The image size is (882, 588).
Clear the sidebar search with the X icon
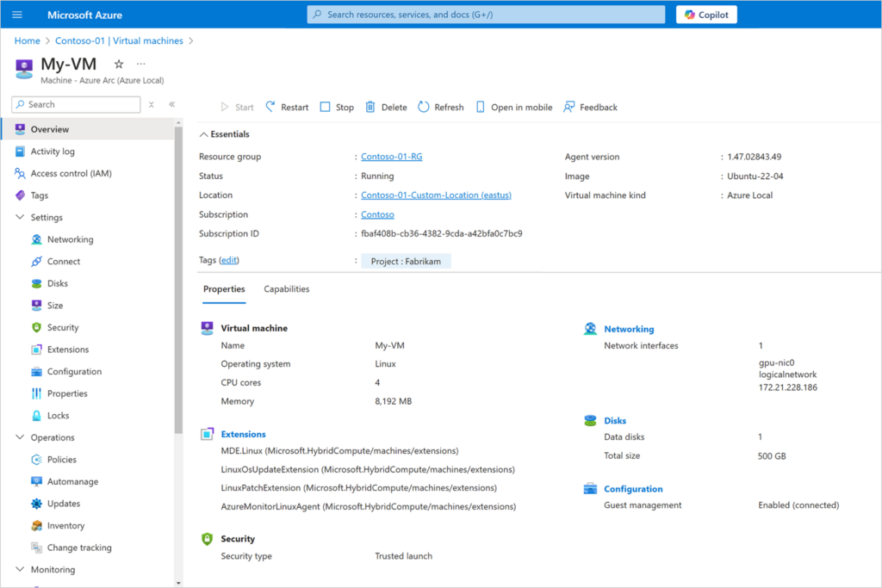[152, 104]
